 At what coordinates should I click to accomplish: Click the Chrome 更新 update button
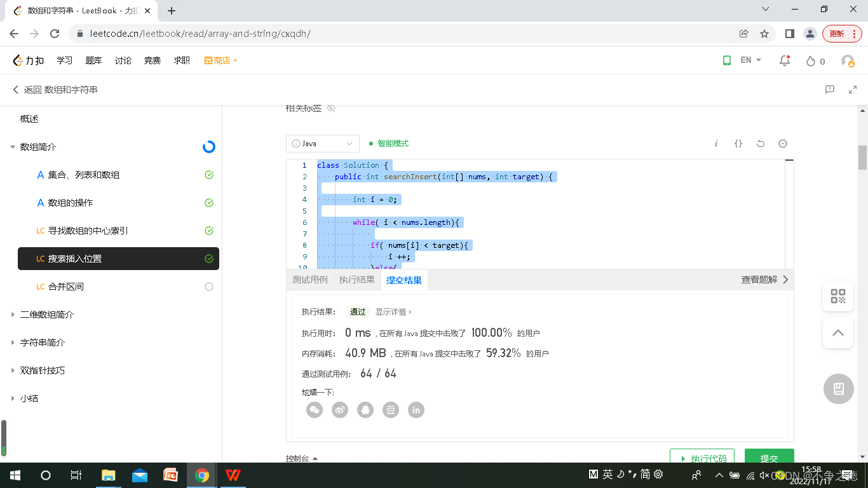(842, 34)
